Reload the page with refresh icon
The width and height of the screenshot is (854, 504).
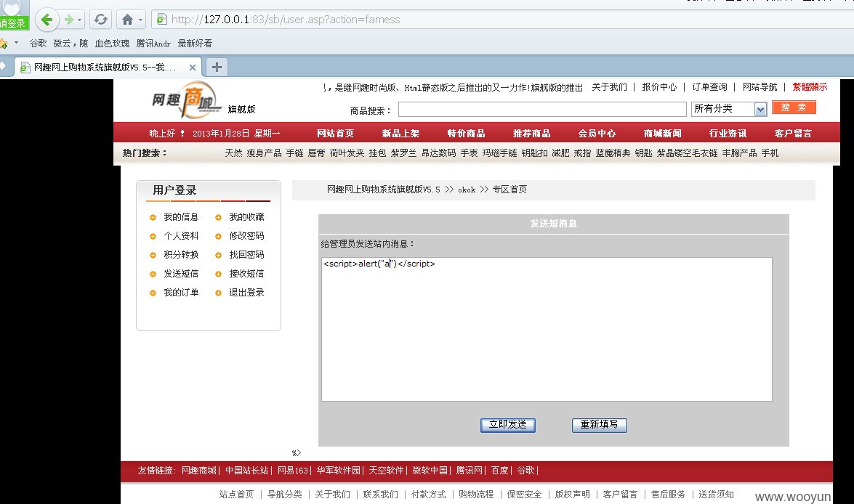coord(101,20)
